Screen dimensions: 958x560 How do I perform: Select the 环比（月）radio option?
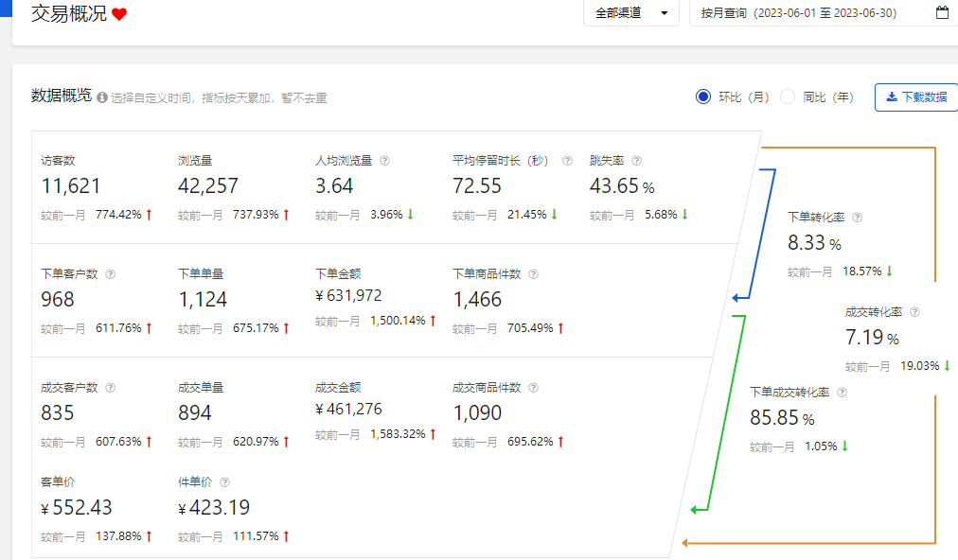click(702, 96)
